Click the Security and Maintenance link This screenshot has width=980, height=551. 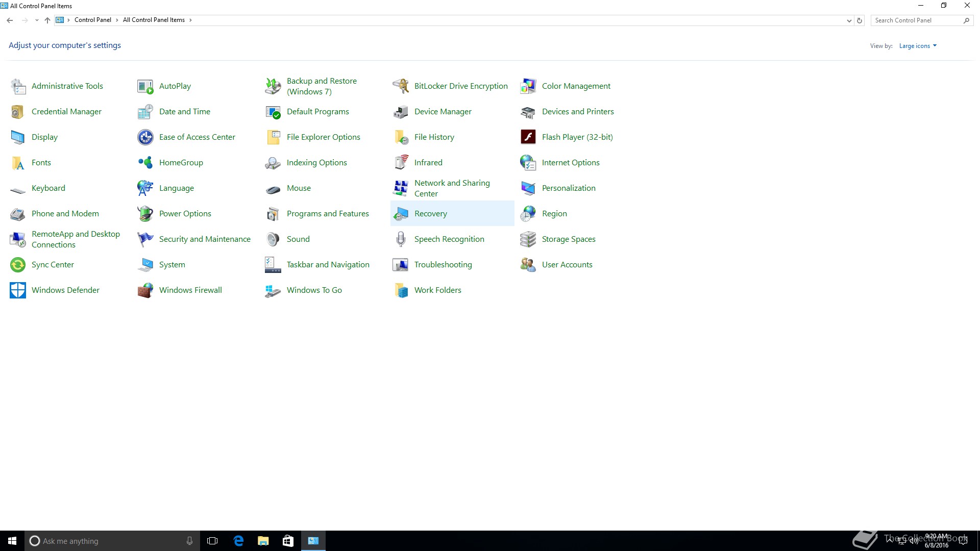tap(205, 239)
